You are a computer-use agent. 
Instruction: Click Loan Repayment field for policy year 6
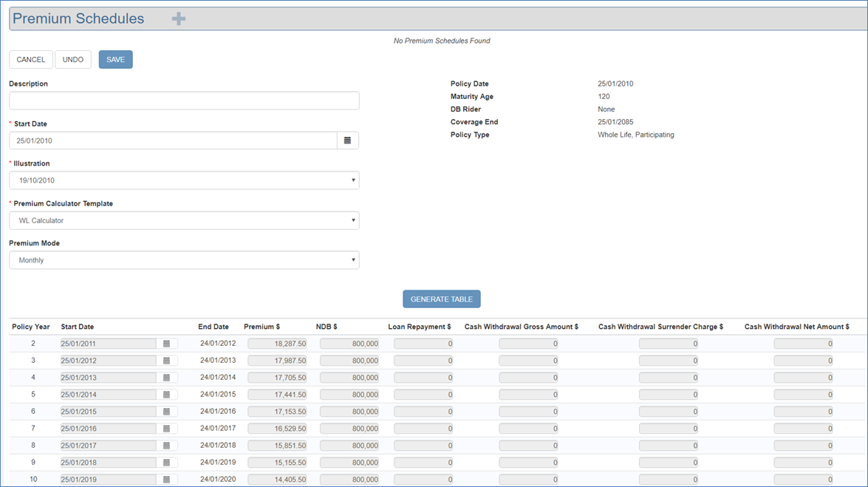(423, 412)
